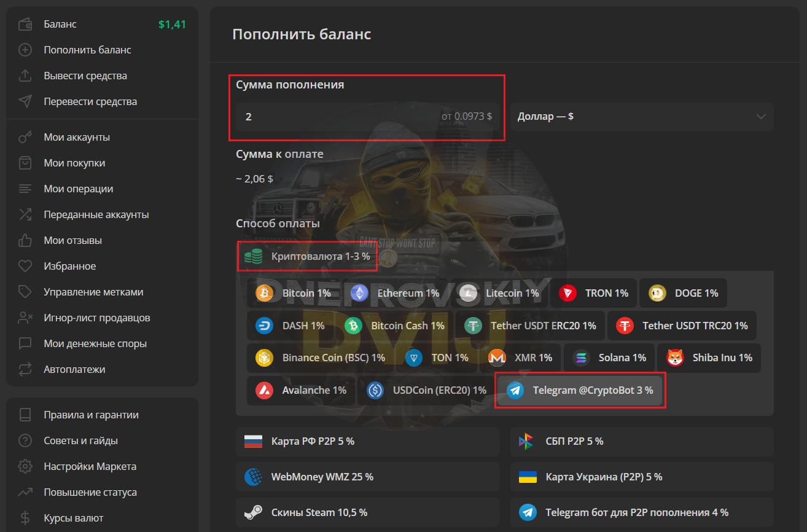Click the trend arrow icon for Повышение статуса
The width and height of the screenshot is (807, 532).
tap(25, 492)
